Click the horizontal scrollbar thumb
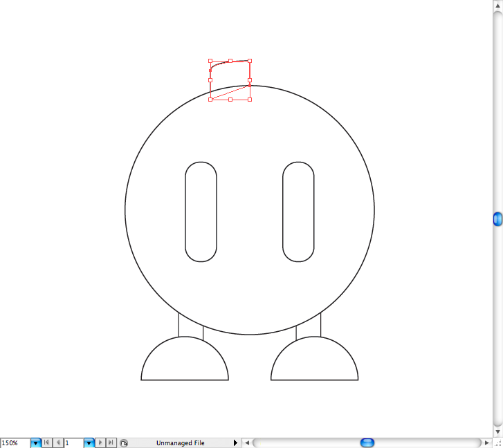 (x=367, y=442)
